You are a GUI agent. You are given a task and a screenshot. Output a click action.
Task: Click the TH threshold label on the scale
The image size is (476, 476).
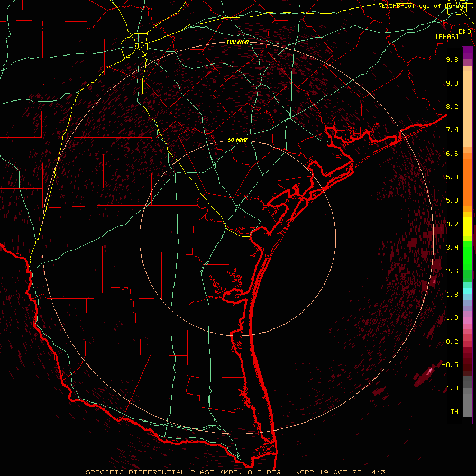454,412
